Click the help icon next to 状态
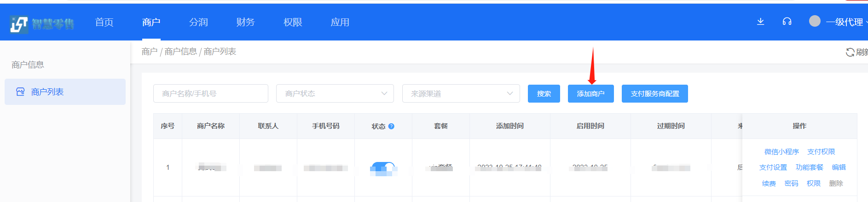868x202 pixels. (x=391, y=126)
